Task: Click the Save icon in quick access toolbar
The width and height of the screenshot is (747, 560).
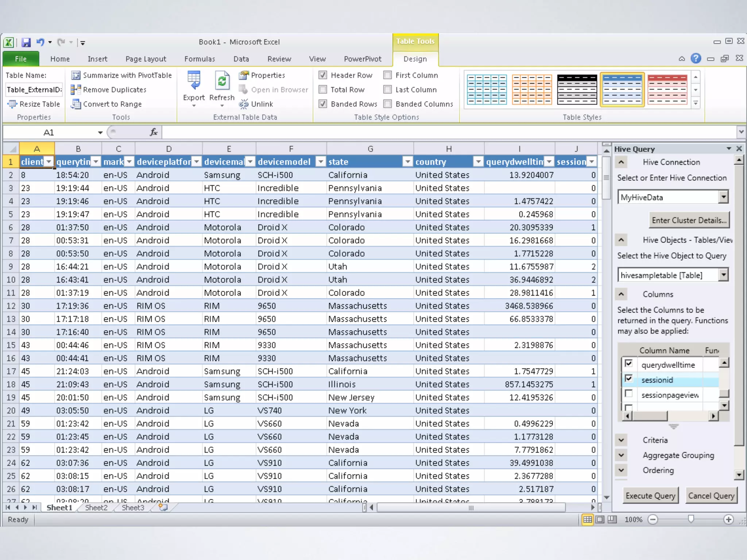Action: point(26,42)
